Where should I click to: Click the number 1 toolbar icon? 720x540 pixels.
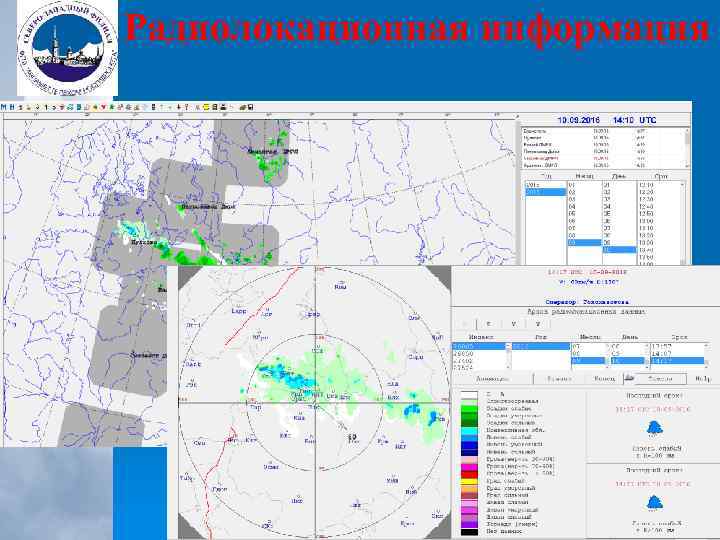46,107
